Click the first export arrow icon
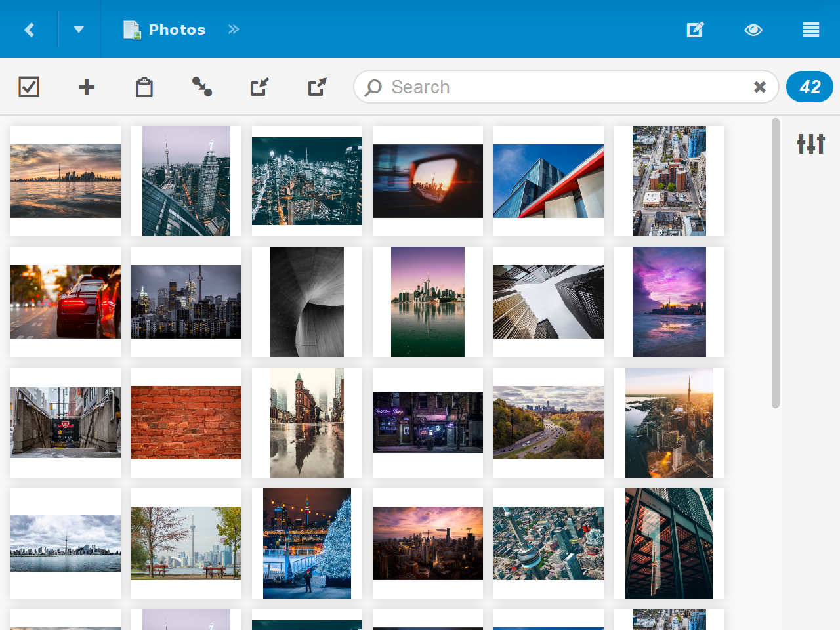 point(260,87)
